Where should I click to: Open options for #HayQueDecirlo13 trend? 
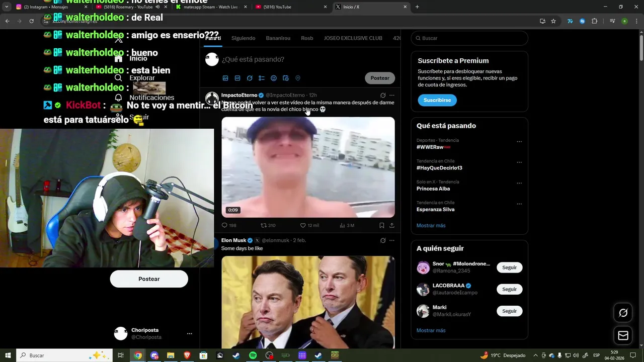pyautogui.click(x=519, y=162)
